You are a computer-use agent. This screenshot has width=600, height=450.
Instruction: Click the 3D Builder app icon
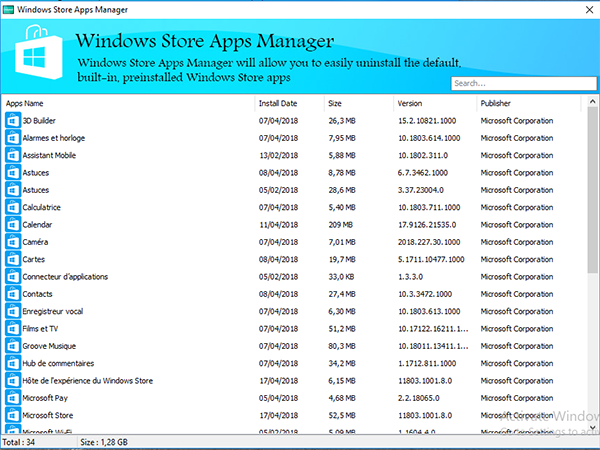[x=13, y=121]
